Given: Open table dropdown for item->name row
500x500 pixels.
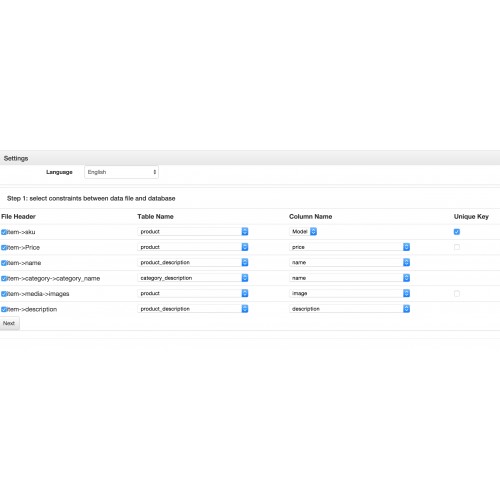Looking at the screenshot, I should point(193,262).
